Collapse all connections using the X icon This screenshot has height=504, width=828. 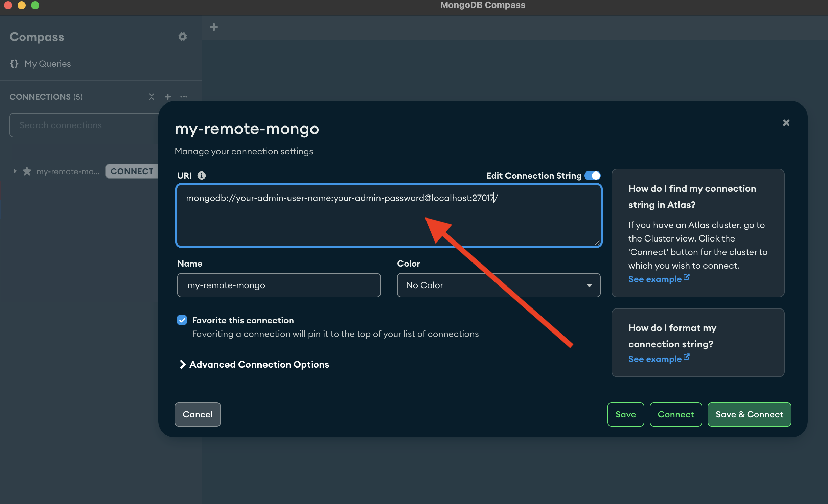(x=152, y=97)
